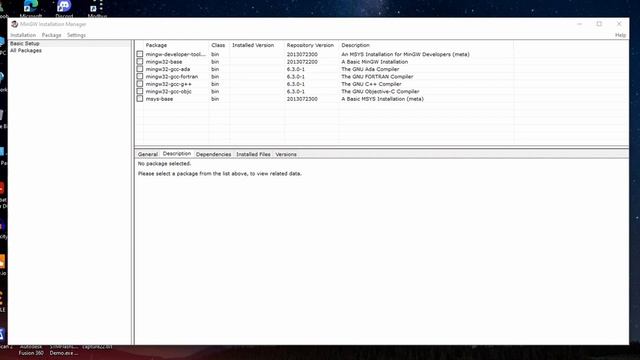Select Basic Setup in left panel
Screen dimensions: 640x360
point(25,43)
